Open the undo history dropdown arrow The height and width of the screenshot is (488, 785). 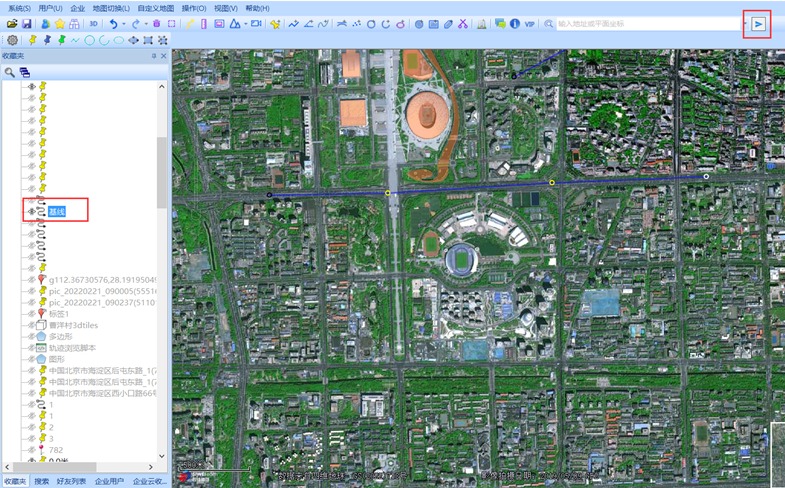pyautogui.click(x=124, y=24)
